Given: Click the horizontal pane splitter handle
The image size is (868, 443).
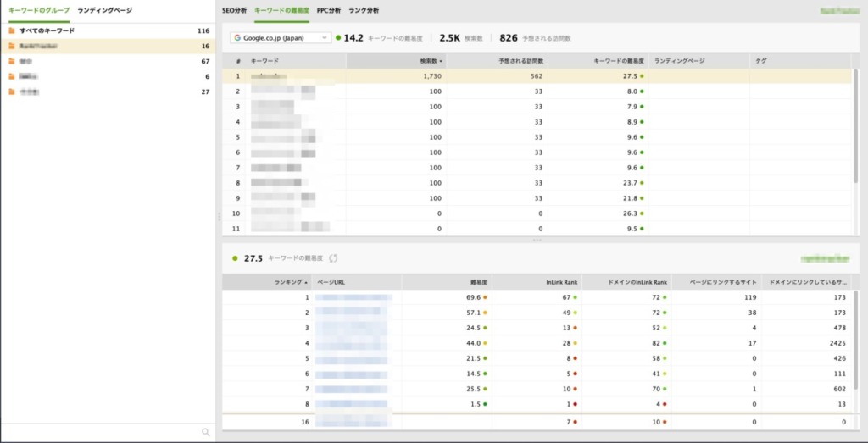Looking at the screenshot, I should pos(537,240).
